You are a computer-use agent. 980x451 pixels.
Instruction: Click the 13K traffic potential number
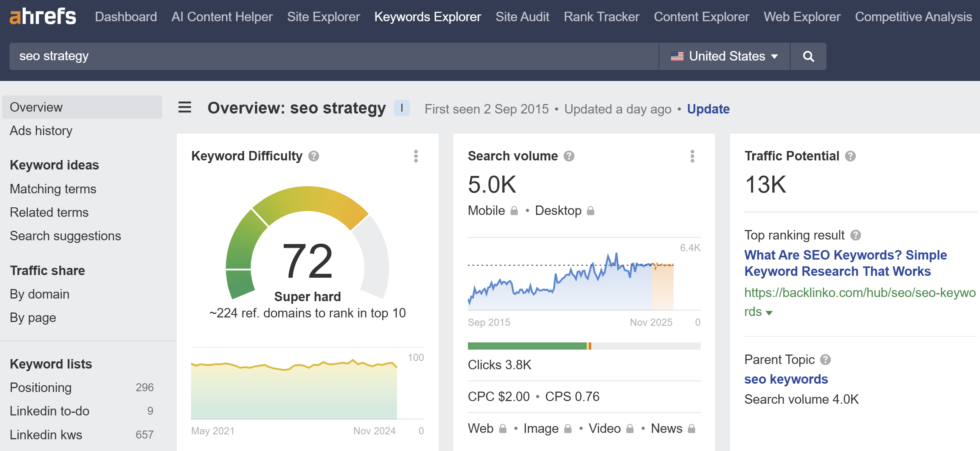click(x=765, y=185)
